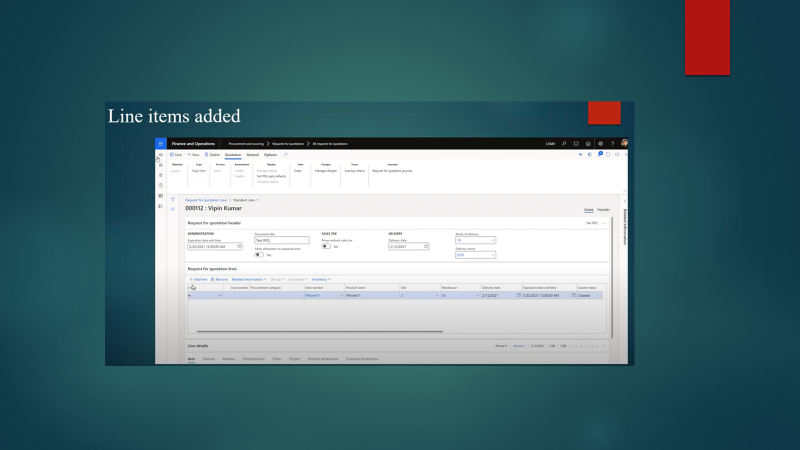The height and width of the screenshot is (450, 800).
Task: Open calendar icon in line Delivery date cell
Action: [518, 295]
